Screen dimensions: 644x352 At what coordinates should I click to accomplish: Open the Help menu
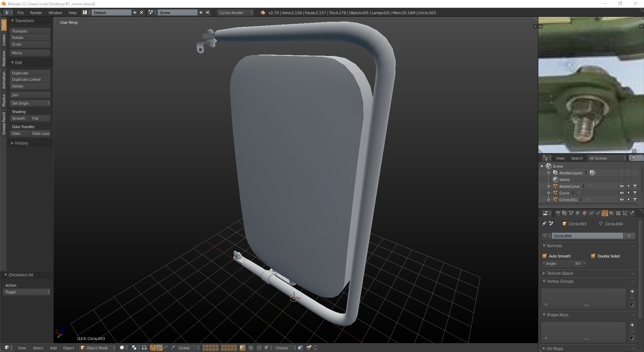[x=72, y=12]
